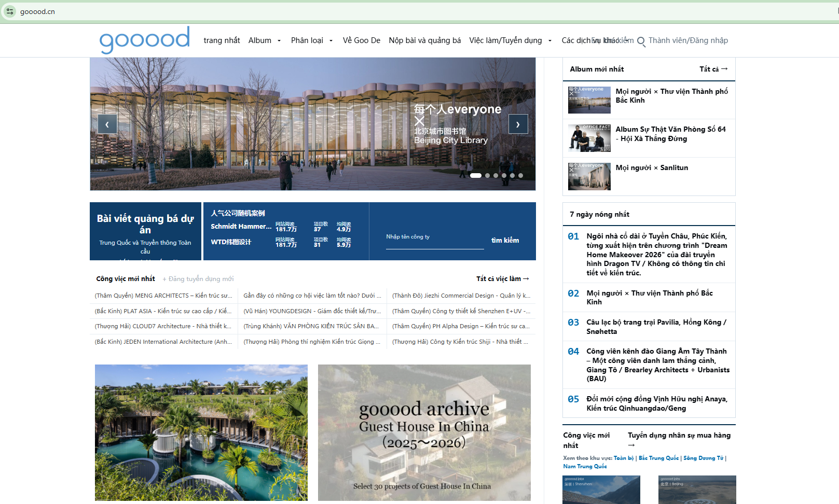Click the + Đăng tuyển dụng mới link
This screenshot has width=839, height=504.
(198, 279)
